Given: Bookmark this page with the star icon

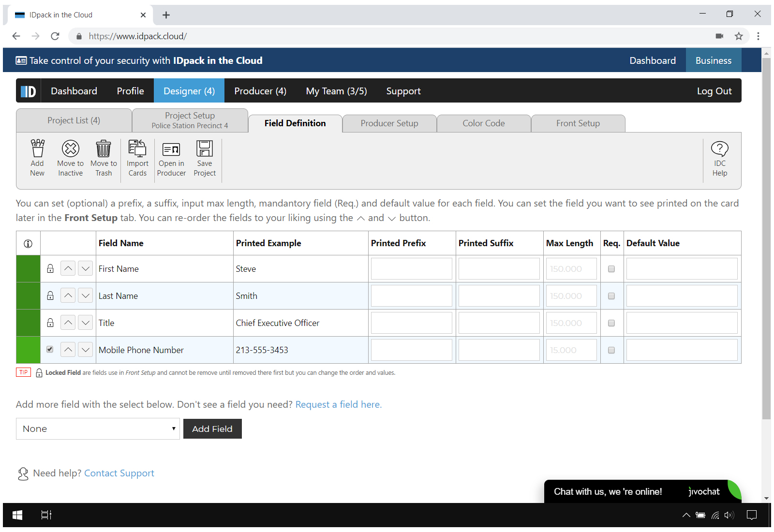Looking at the screenshot, I should [739, 36].
